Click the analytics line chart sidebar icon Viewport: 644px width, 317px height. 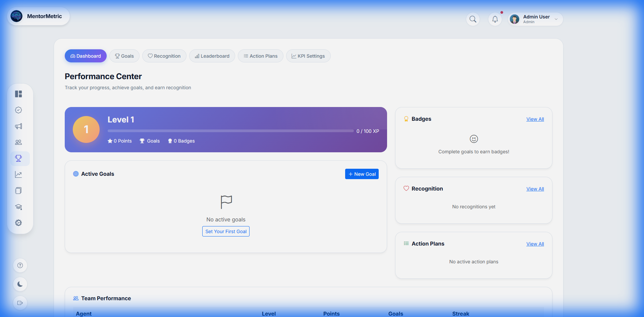[18, 174]
